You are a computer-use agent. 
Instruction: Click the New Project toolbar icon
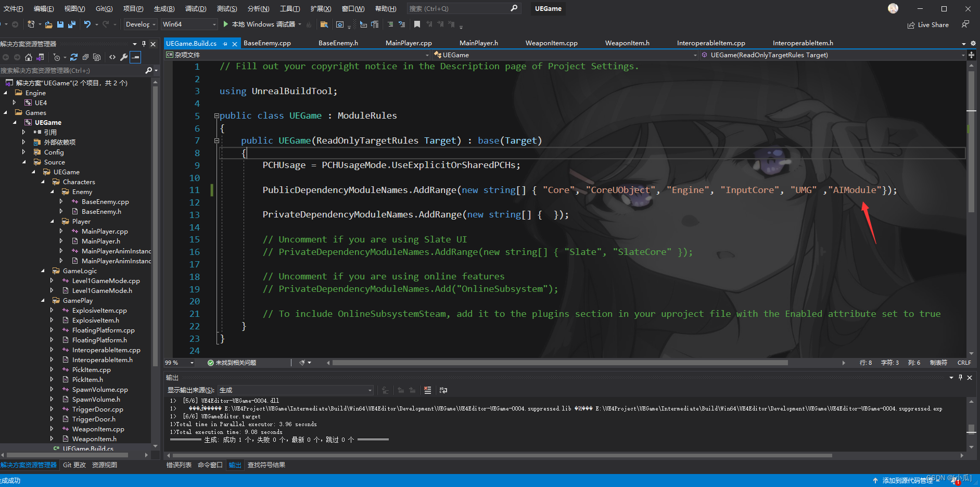click(31, 24)
